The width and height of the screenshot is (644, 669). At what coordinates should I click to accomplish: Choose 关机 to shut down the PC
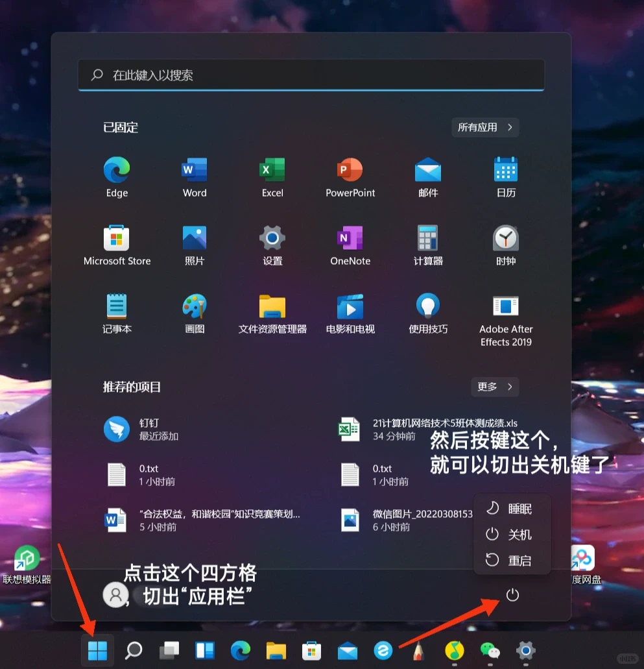pyautogui.click(x=512, y=535)
